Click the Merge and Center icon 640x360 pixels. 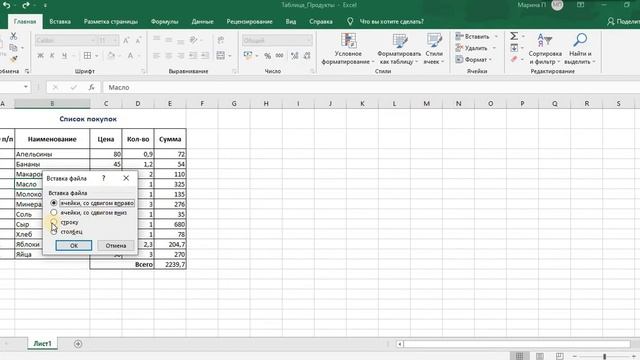[221, 56]
